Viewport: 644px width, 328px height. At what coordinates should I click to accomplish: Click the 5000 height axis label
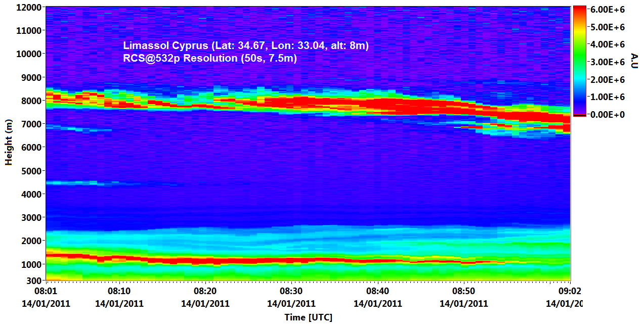point(30,171)
